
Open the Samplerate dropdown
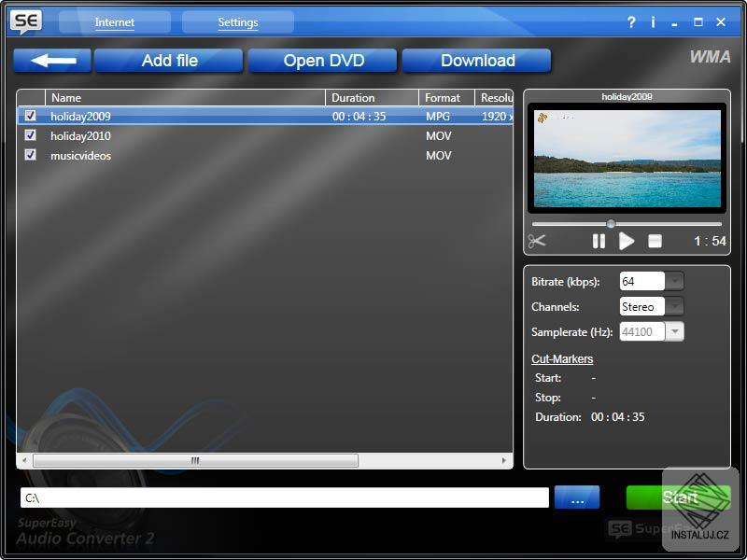coord(674,331)
